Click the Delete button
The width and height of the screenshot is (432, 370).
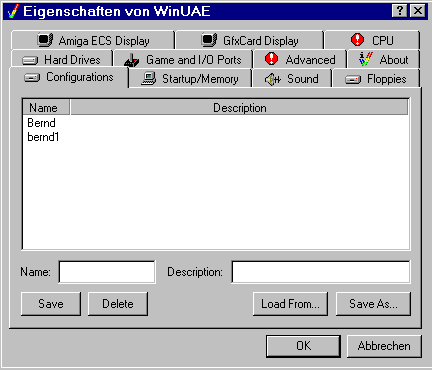118,304
